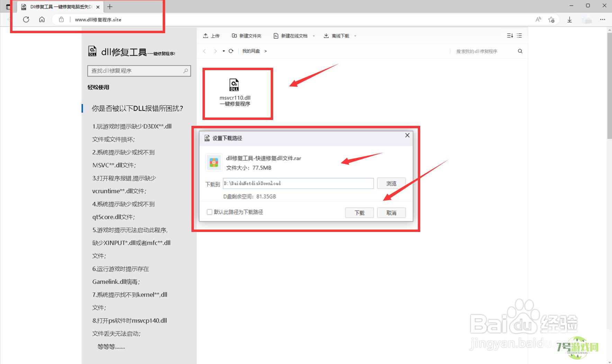The image size is (612, 364).
Task: Click the search box 搜索我的dll修复程序
Action: [477, 51]
